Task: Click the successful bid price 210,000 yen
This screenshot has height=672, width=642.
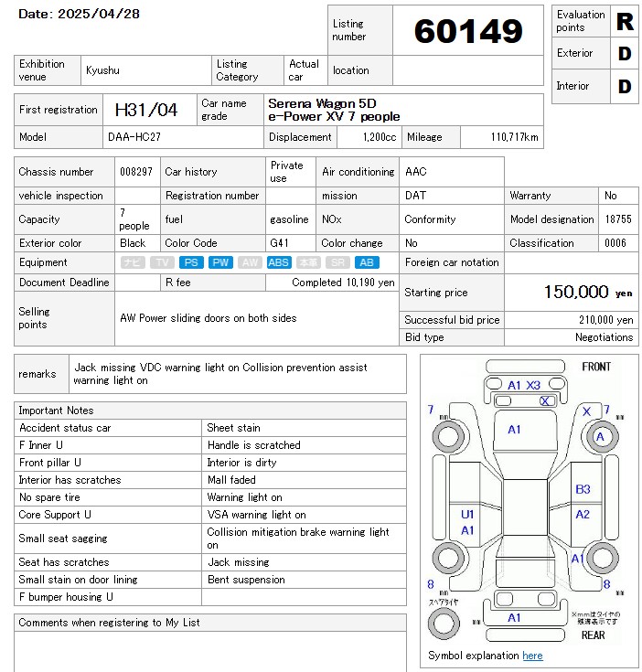Action: [x=606, y=320]
